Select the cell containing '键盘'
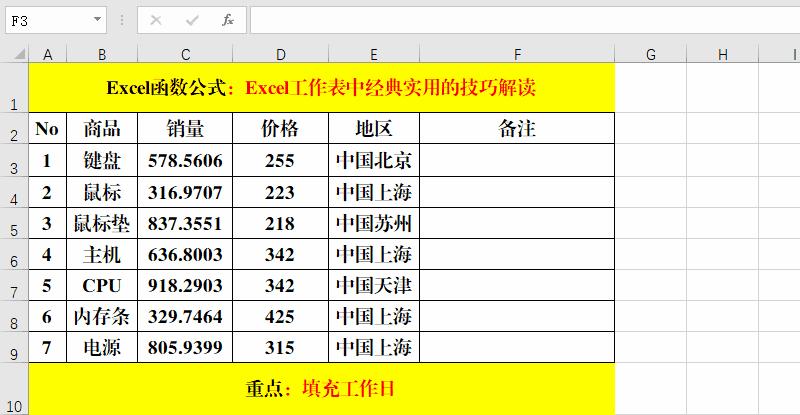 point(102,160)
